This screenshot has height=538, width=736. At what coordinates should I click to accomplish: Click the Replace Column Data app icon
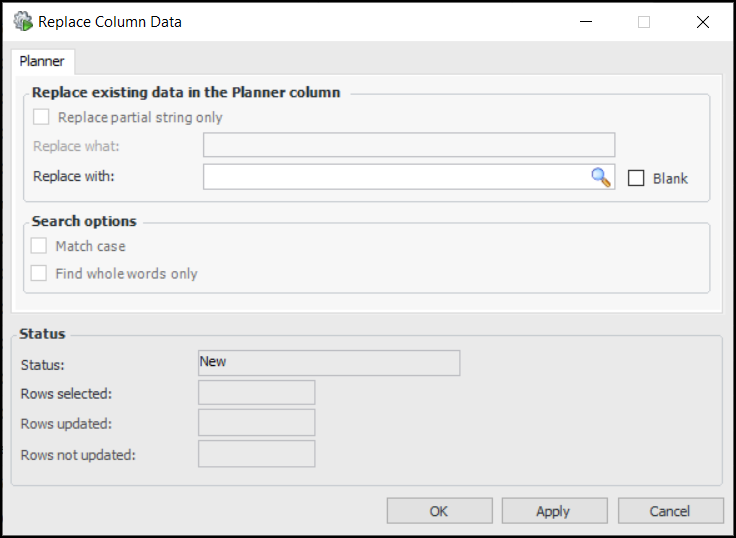pos(21,21)
